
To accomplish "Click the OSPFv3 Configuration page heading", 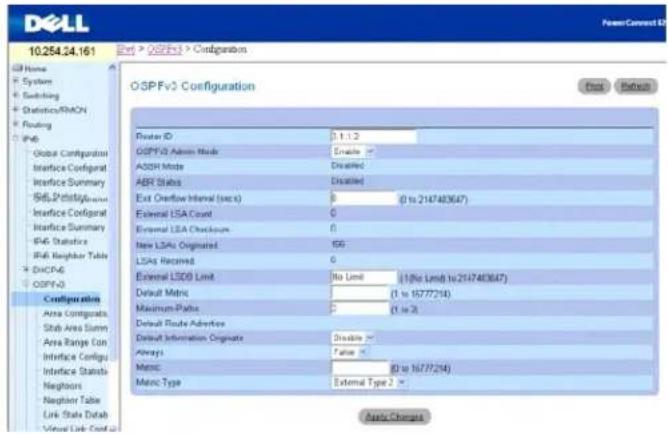I will pos(193,86).
